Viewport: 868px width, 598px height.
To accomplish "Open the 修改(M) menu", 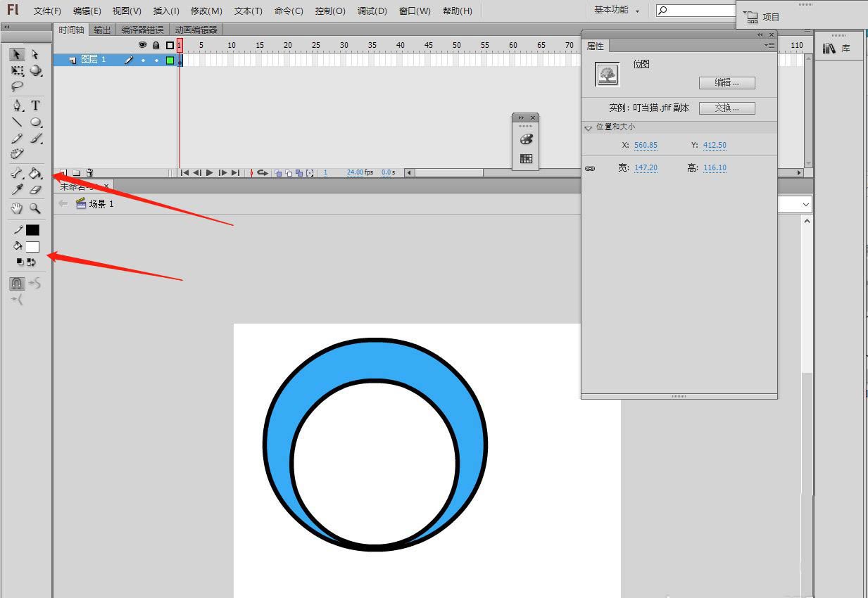I will tap(206, 11).
